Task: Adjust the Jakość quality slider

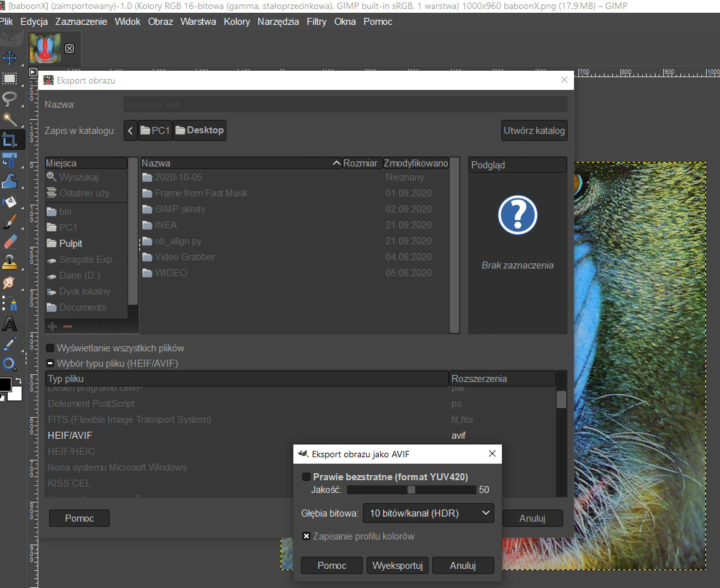Action: click(x=411, y=490)
